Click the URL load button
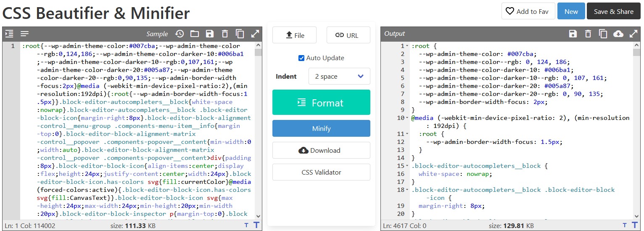The height and width of the screenshot is (231, 644). click(x=348, y=35)
